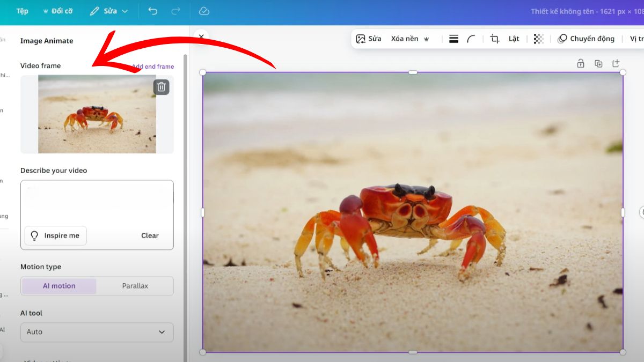
Task: Open line weight border style icon
Action: [453, 39]
